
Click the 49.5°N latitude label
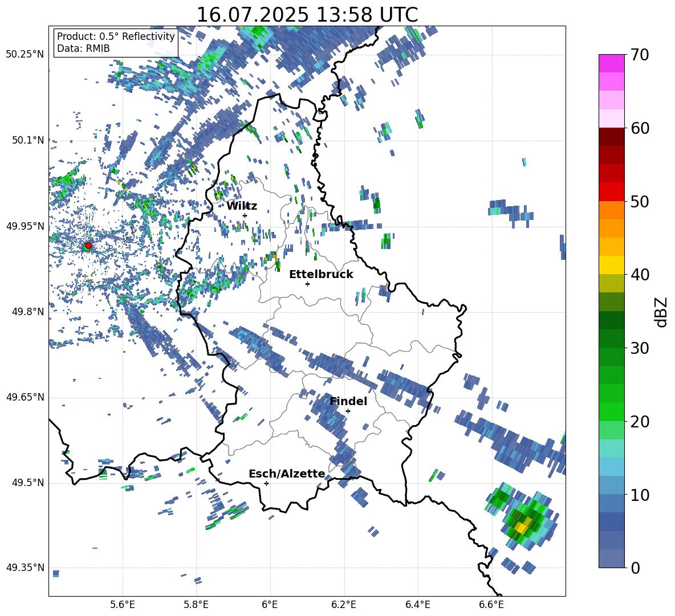pyautogui.click(x=27, y=482)
